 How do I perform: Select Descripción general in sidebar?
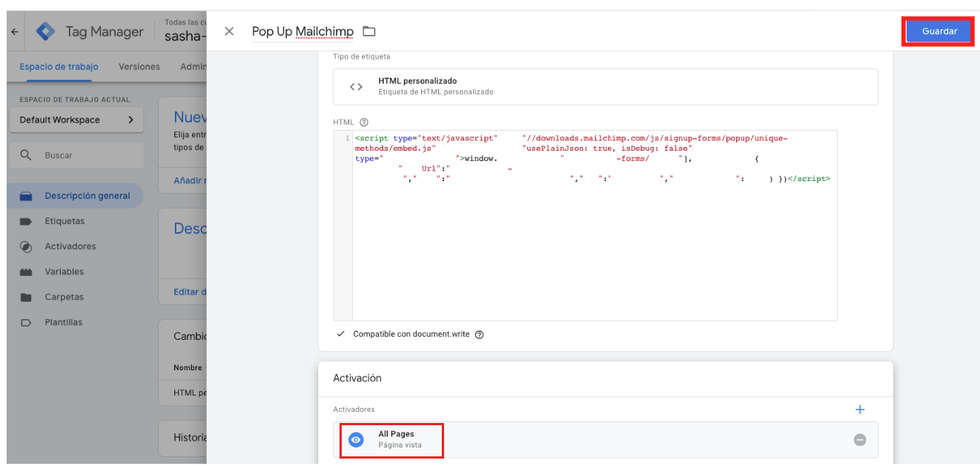click(x=75, y=196)
